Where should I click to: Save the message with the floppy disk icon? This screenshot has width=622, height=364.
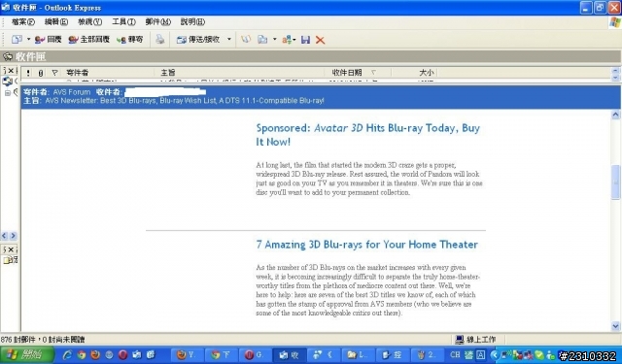(305, 40)
